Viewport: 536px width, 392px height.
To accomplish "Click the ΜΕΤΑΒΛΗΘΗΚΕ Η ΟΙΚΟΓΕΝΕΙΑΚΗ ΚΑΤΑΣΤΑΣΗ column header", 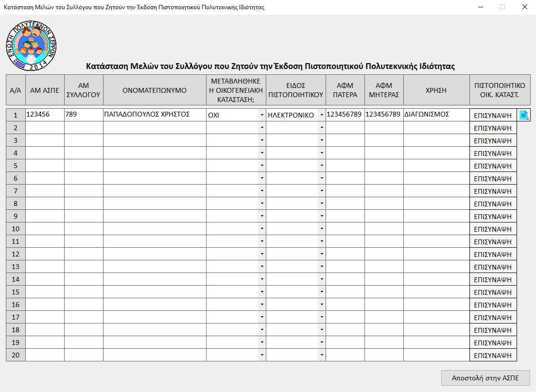I will pyautogui.click(x=236, y=90).
